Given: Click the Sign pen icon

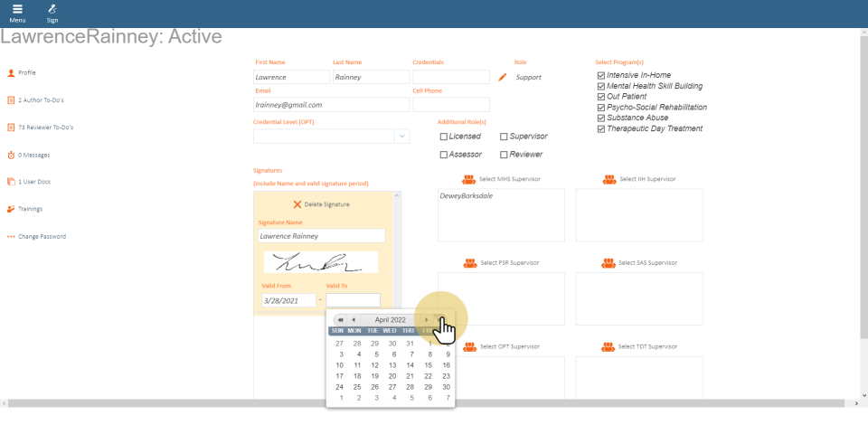Looking at the screenshot, I should pyautogui.click(x=52, y=9).
